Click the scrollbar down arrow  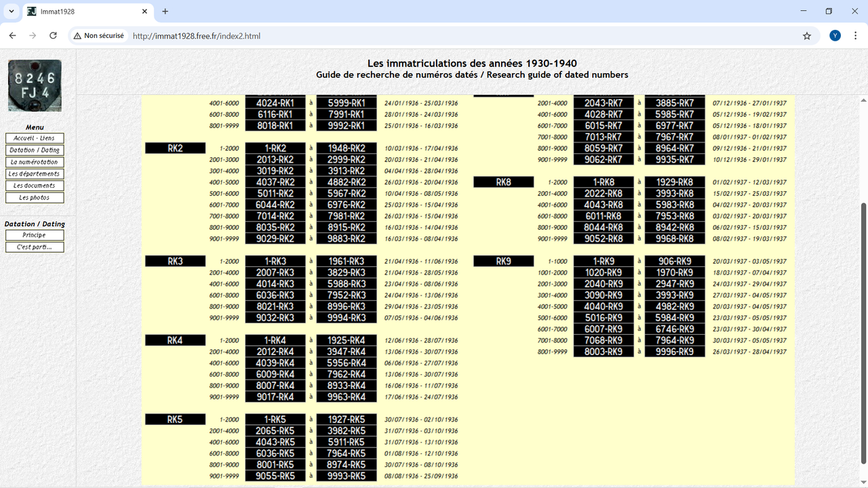863,482
